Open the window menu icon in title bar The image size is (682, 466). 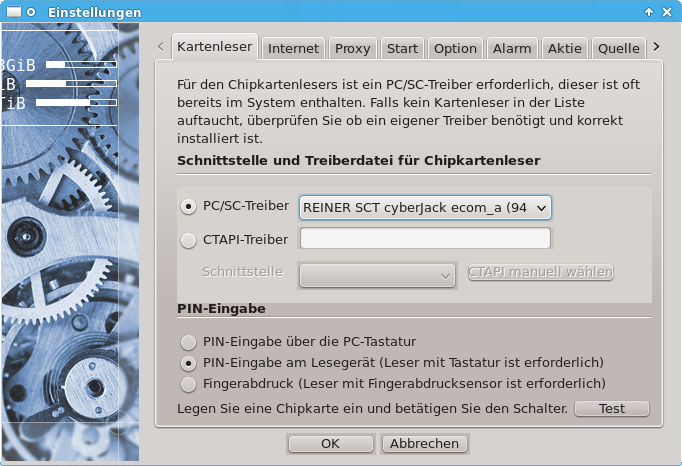11,12
